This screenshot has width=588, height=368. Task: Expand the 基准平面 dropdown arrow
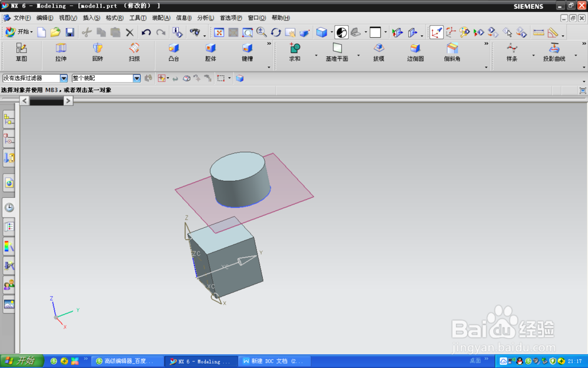[x=358, y=55]
